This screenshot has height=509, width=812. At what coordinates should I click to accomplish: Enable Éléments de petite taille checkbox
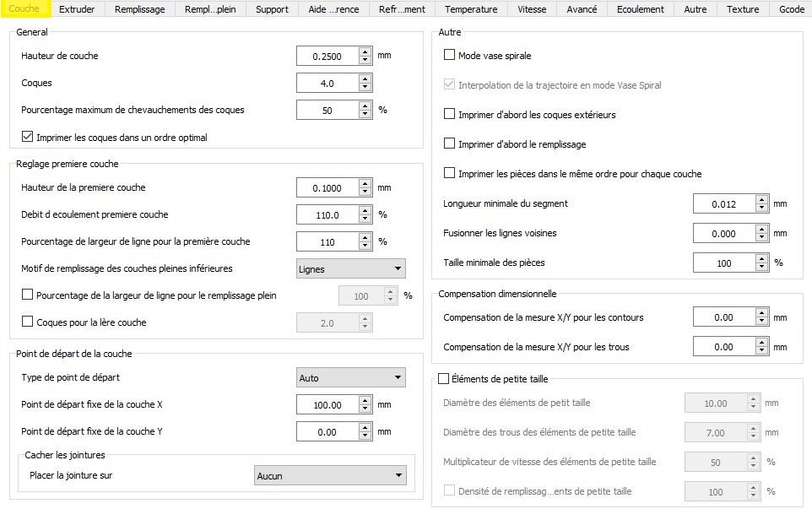coord(444,379)
